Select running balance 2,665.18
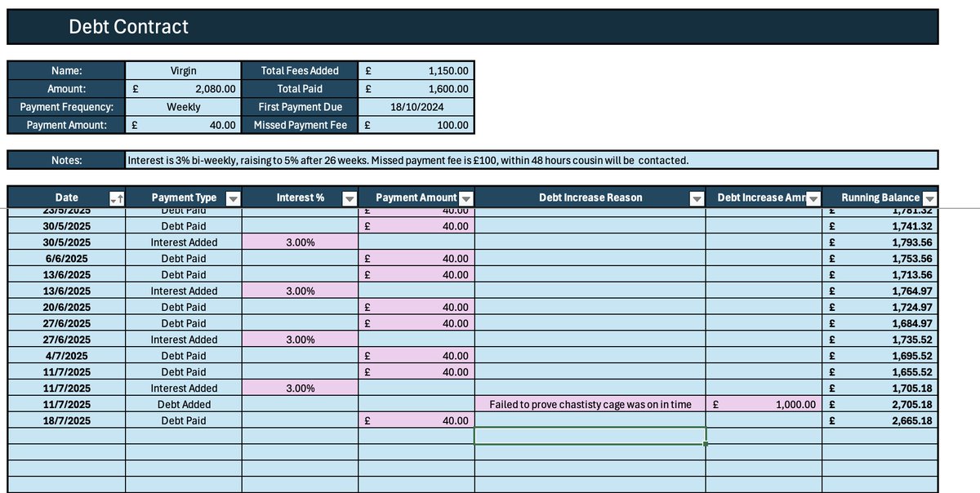 880,420
